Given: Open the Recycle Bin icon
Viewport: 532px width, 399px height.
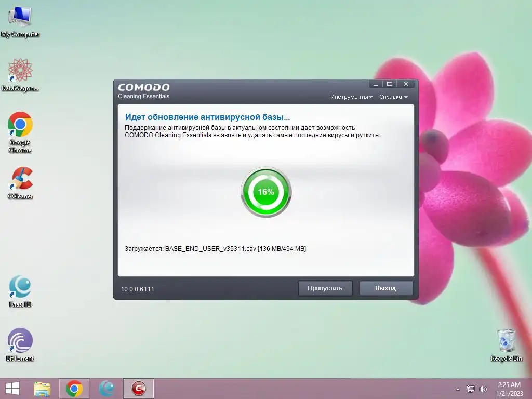Looking at the screenshot, I should pos(506,345).
